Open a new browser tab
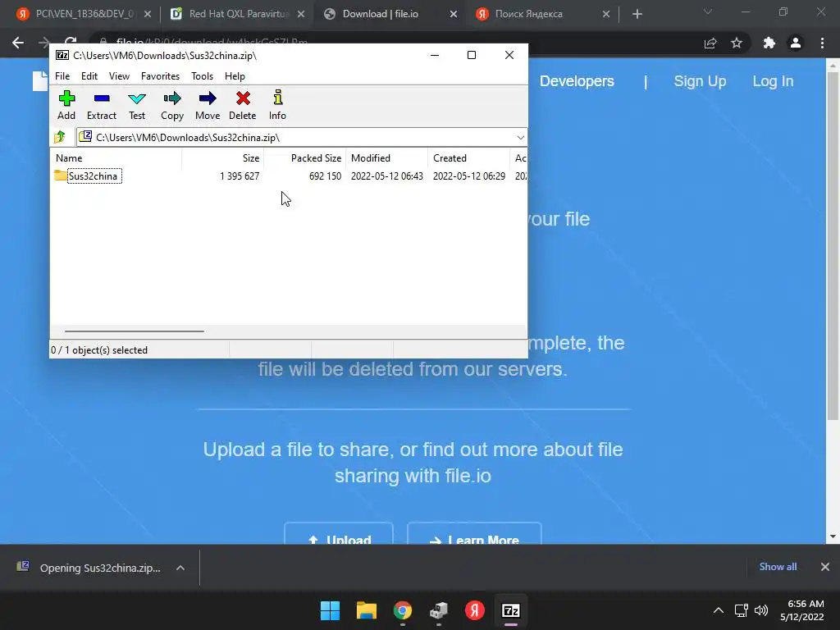 click(x=637, y=14)
